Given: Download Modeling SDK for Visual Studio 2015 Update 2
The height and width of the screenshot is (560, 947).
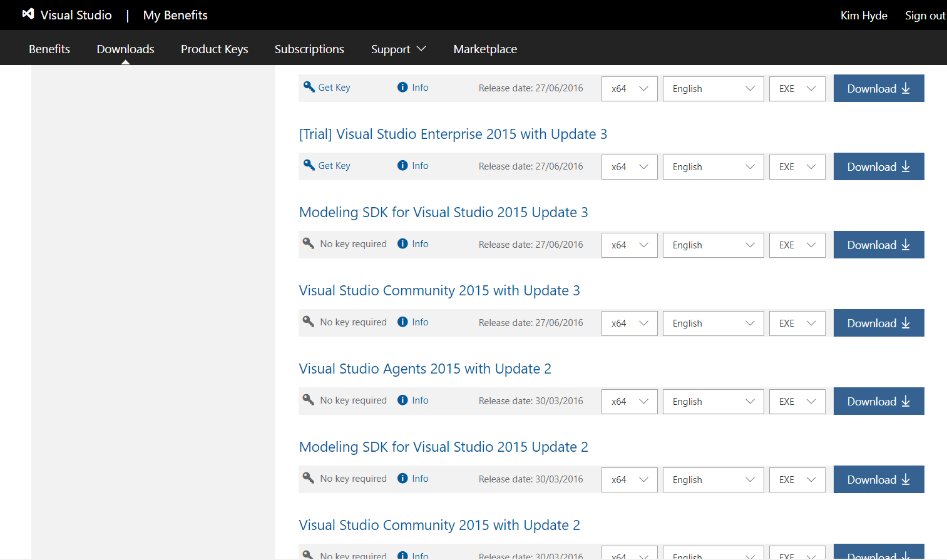Looking at the screenshot, I should tap(879, 479).
